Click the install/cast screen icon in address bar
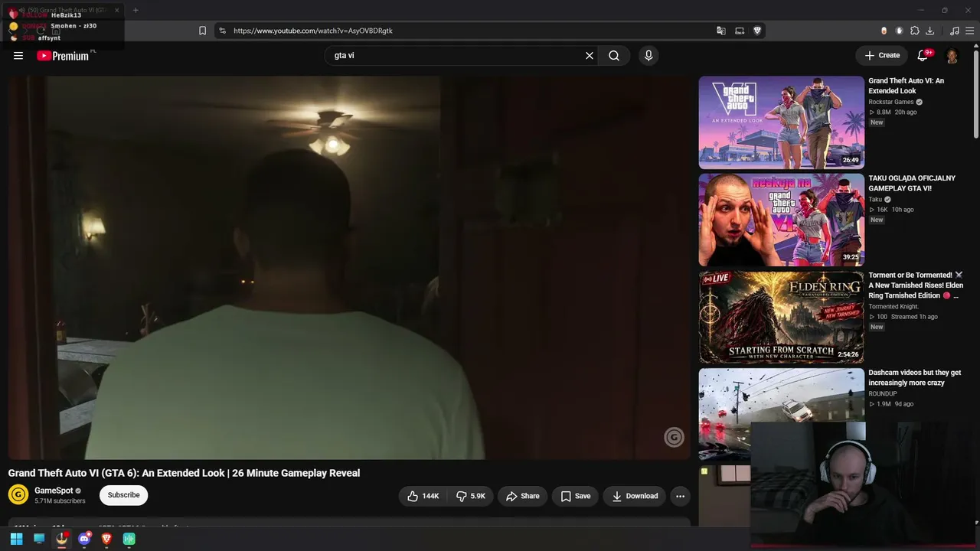Viewport: 980px width, 551px height. 740,31
